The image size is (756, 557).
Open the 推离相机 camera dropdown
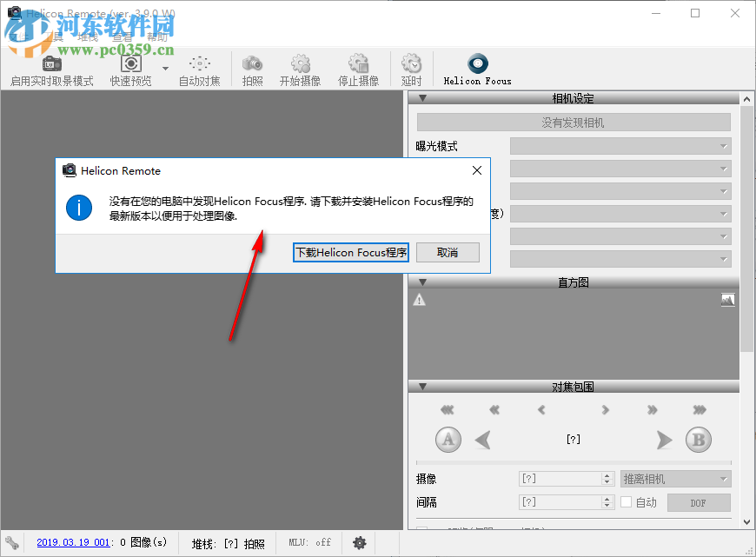pyautogui.click(x=675, y=478)
